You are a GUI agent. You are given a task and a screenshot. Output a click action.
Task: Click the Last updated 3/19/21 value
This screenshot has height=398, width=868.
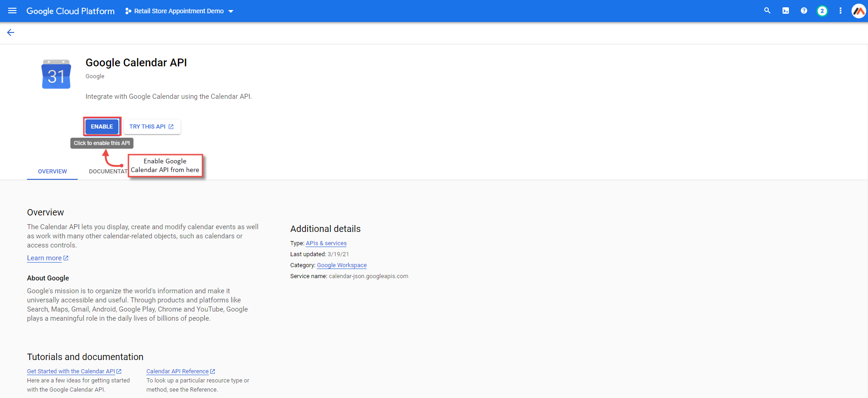click(338, 254)
